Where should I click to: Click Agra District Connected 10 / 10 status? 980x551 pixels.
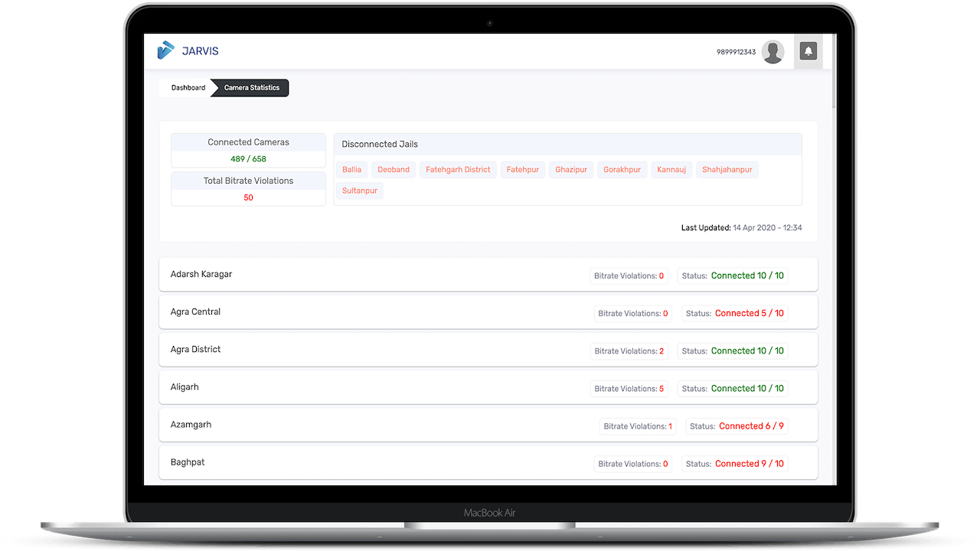(733, 350)
